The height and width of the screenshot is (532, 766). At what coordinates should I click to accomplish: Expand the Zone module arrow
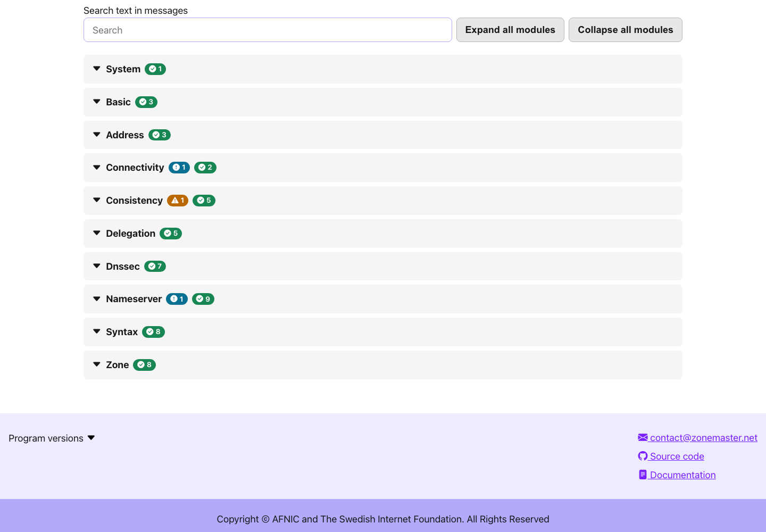[97, 364]
